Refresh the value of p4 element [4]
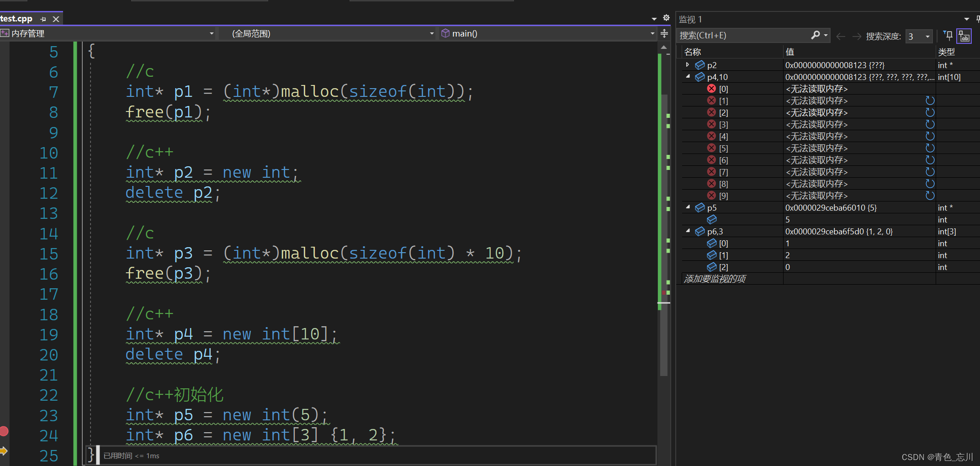This screenshot has width=980, height=466. (930, 136)
